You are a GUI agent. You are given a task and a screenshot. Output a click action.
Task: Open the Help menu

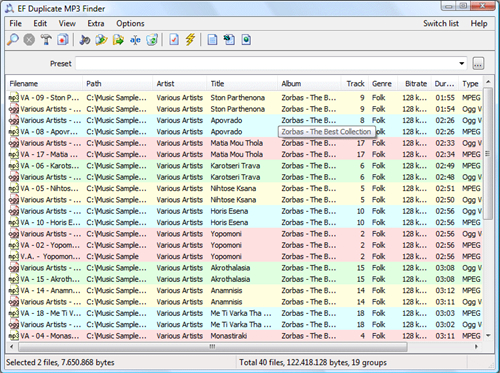click(479, 23)
